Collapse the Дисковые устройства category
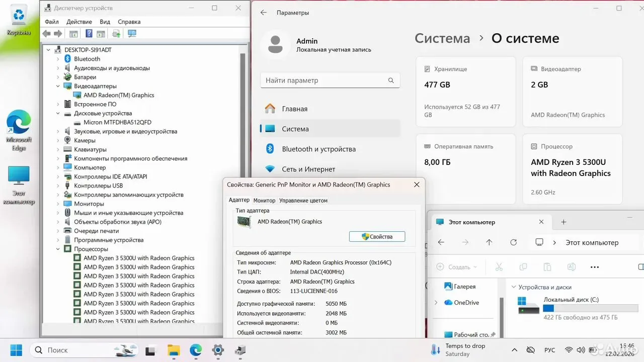The width and height of the screenshot is (644, 362). (58, 113)
